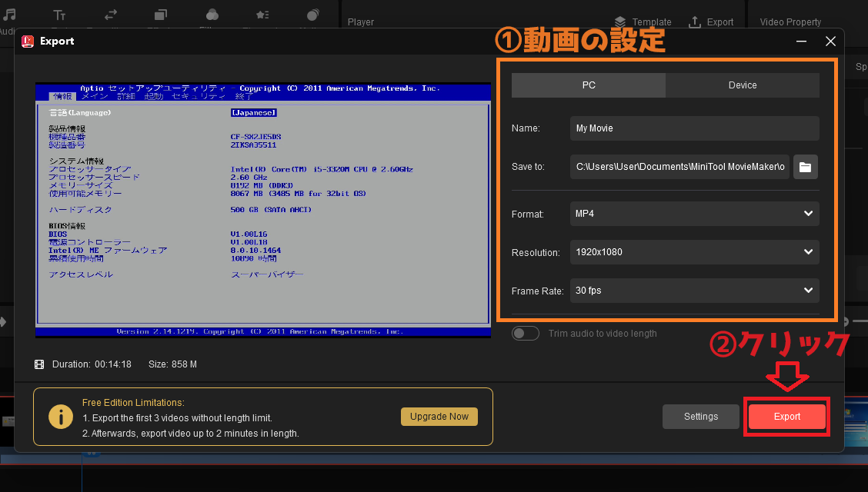Click the Free Edition Limitations heading text
Viewport: 868px width, 492px height.
pos(133,403)
